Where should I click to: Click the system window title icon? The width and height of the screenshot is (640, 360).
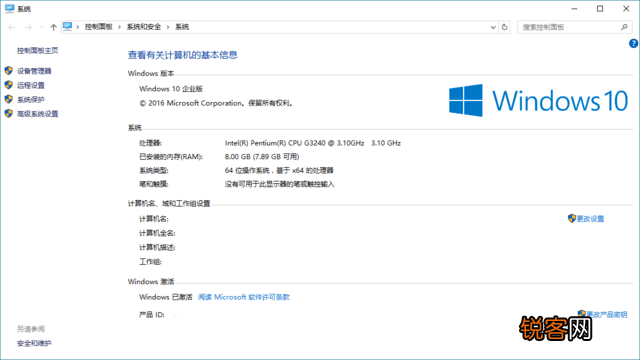click(9, 9)
